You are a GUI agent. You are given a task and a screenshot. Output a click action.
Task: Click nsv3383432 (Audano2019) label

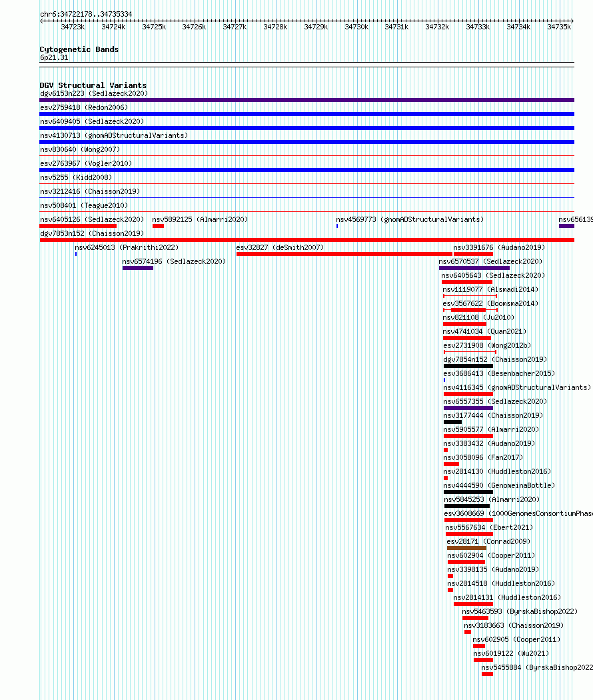click(x=489, y=444)
